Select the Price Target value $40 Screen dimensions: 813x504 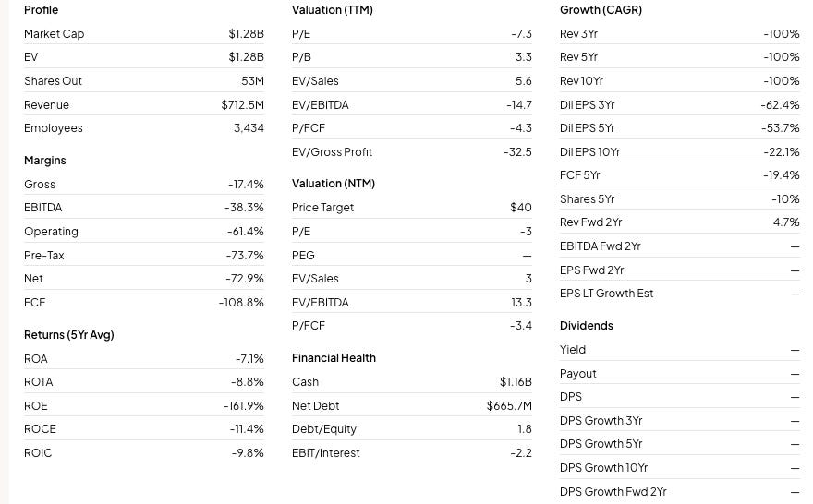click(x=520, y=207)
